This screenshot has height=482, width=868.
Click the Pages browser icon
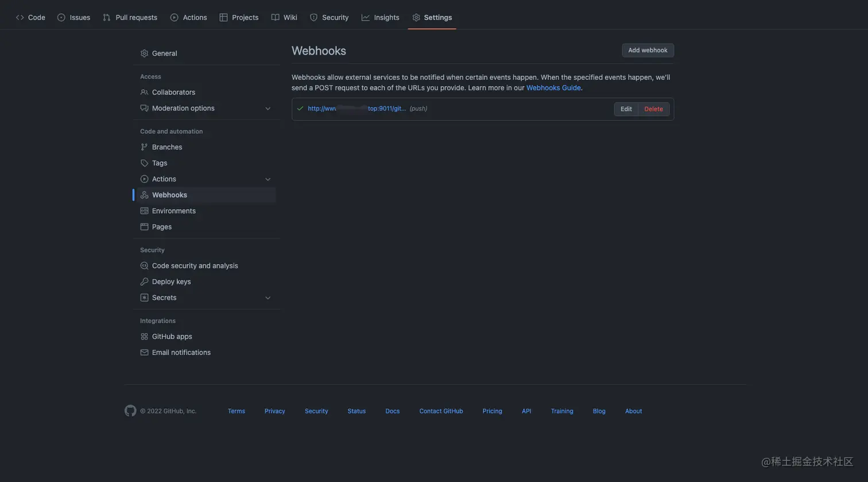coord(144,227)
